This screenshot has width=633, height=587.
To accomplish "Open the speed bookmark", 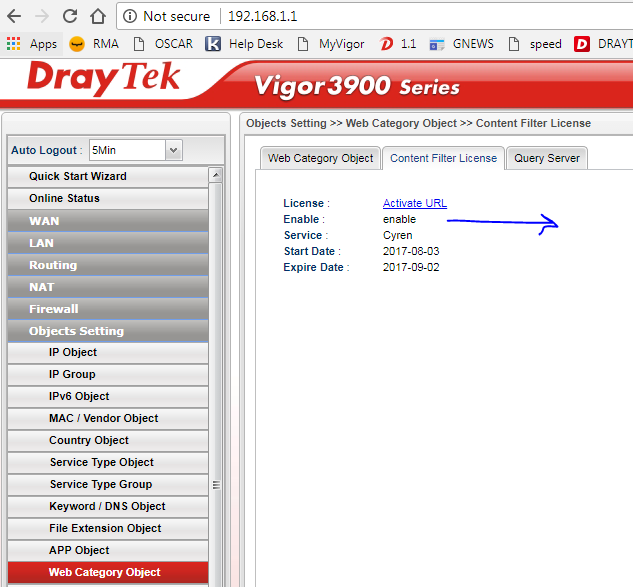I will coord(535,44).
